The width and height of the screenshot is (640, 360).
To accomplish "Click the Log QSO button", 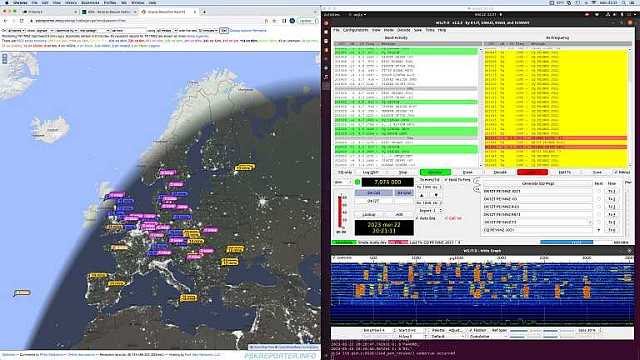I will click(x=371, y=173).
